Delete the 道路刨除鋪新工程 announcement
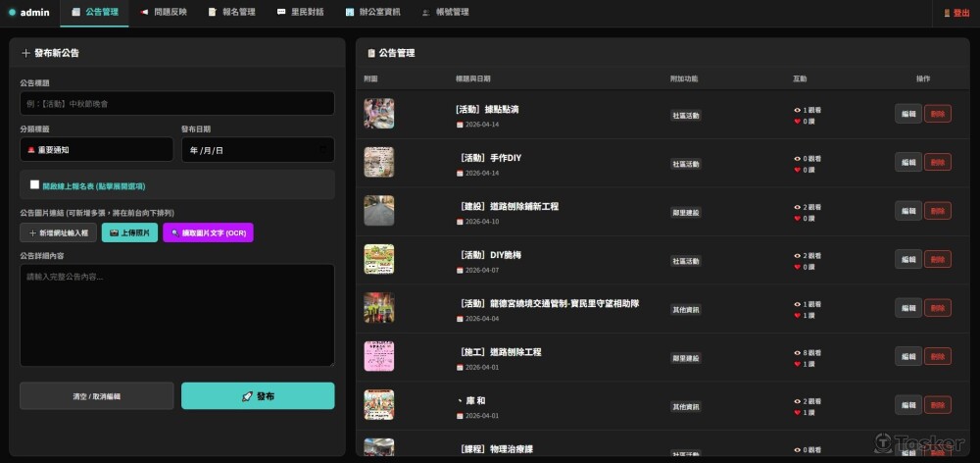Image resolution: width=980 pixels, height=463 pixels. [938, 210]
